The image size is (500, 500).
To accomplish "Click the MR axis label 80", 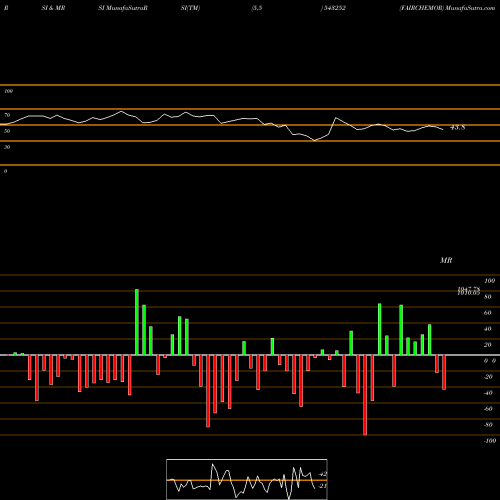I will [488, 297].
